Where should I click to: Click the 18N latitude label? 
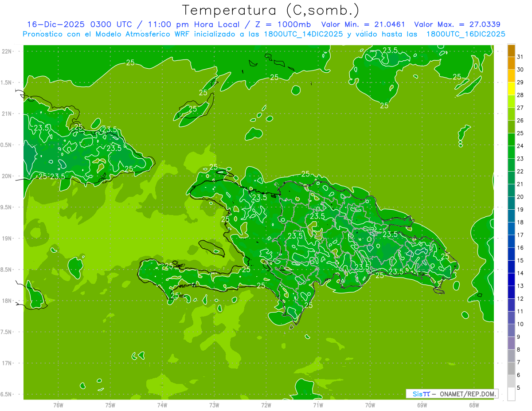[x=7, y=301]
